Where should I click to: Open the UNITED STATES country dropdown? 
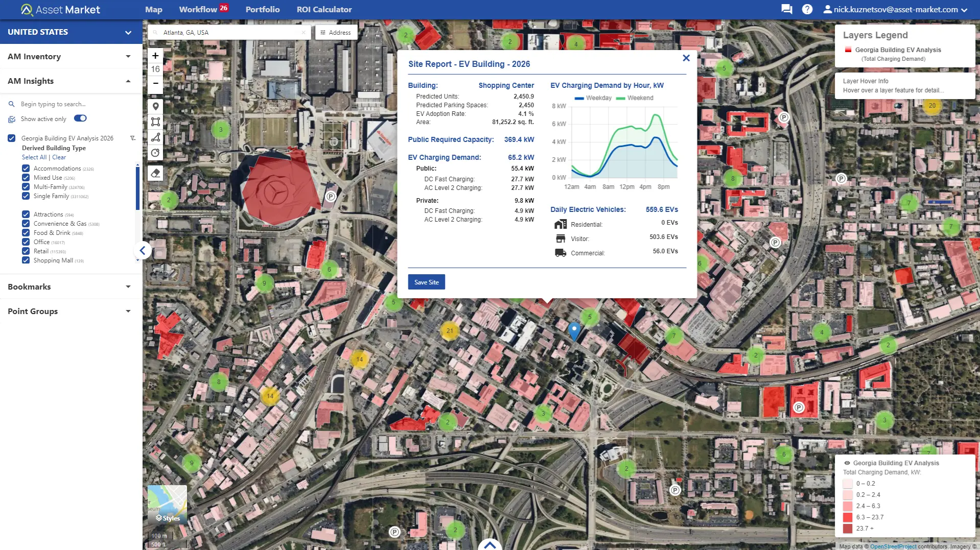tap(71, 32)
